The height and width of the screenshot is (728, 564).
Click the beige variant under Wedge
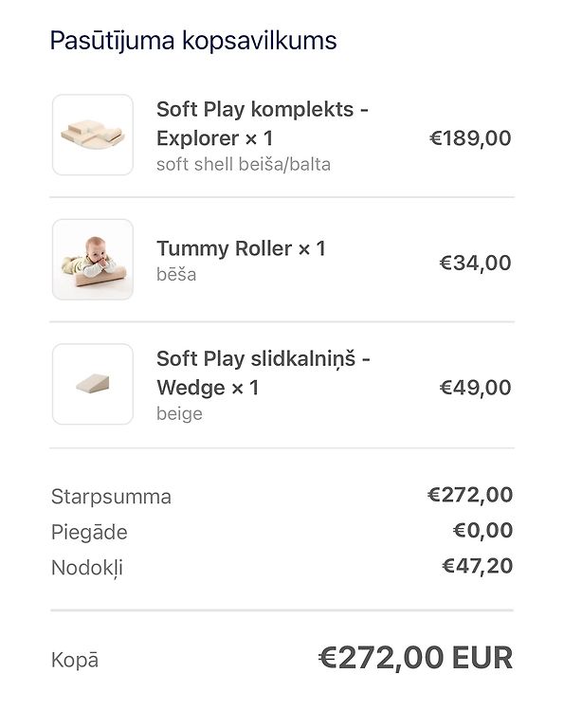coord(180,413)
